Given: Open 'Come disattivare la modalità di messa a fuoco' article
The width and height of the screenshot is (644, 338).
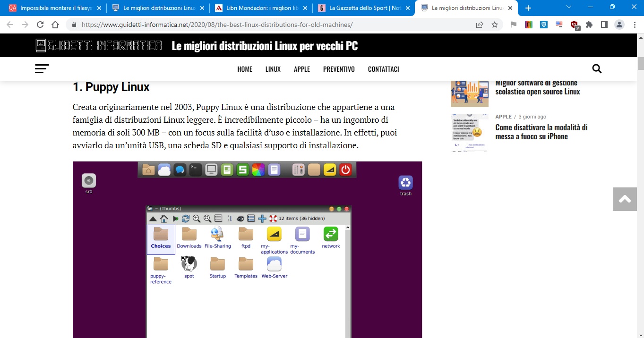Looking at the screenshot, I should 541,132.
